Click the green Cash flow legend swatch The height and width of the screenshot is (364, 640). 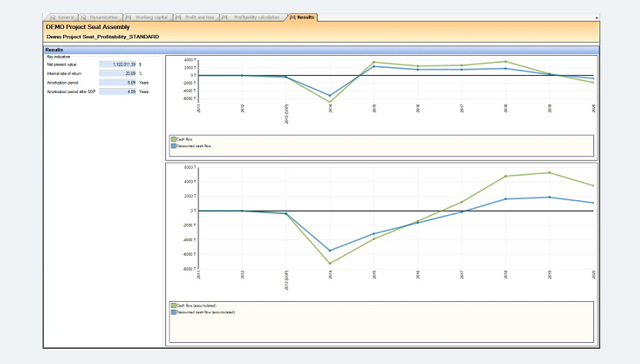click(x=173, y=139)
